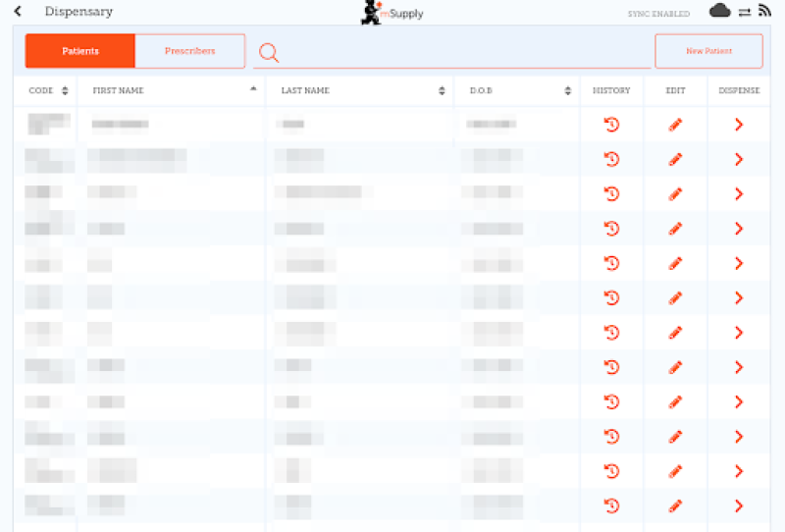Switch to the Prescribers tab

[189, 51]
